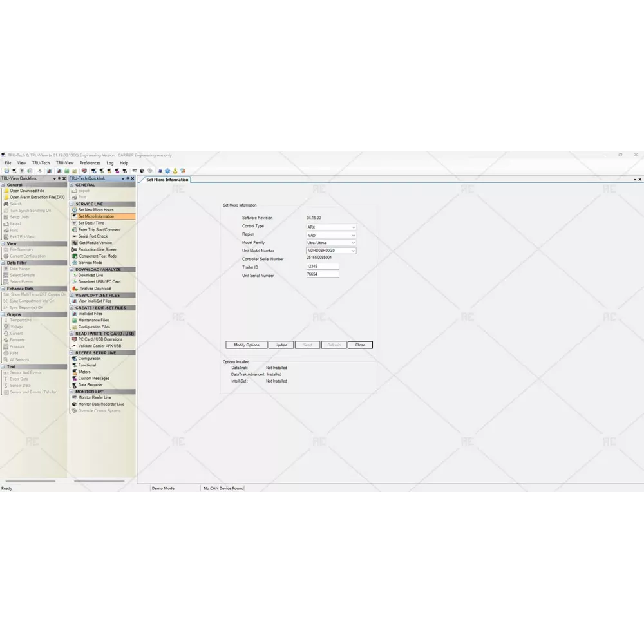Collapse the REEFER SETUP LIVE group
The height and width of the screenshot is (644, 644).
[x=72, y=352]
